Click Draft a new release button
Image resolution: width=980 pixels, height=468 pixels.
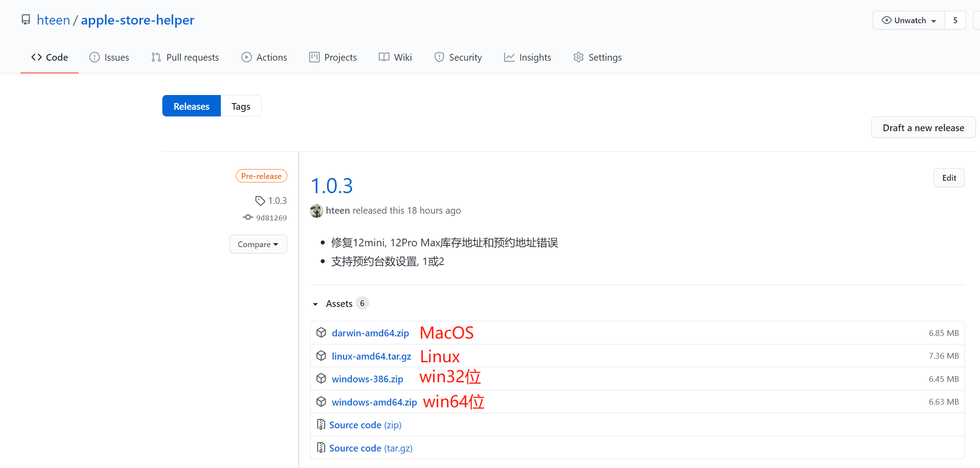pos(923,128)
